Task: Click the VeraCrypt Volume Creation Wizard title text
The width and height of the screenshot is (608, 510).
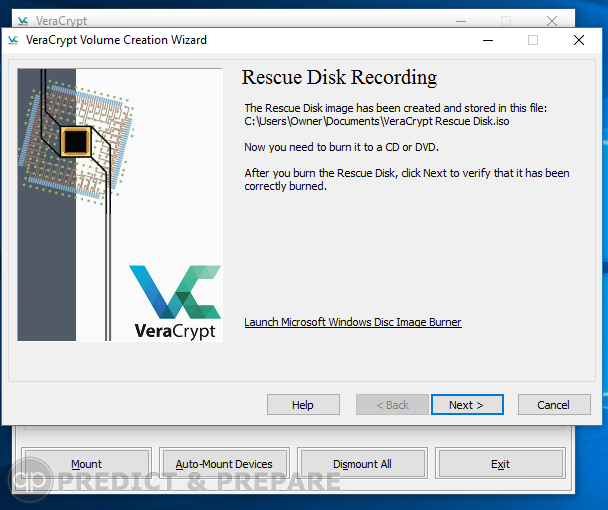Action: point(116,40)
